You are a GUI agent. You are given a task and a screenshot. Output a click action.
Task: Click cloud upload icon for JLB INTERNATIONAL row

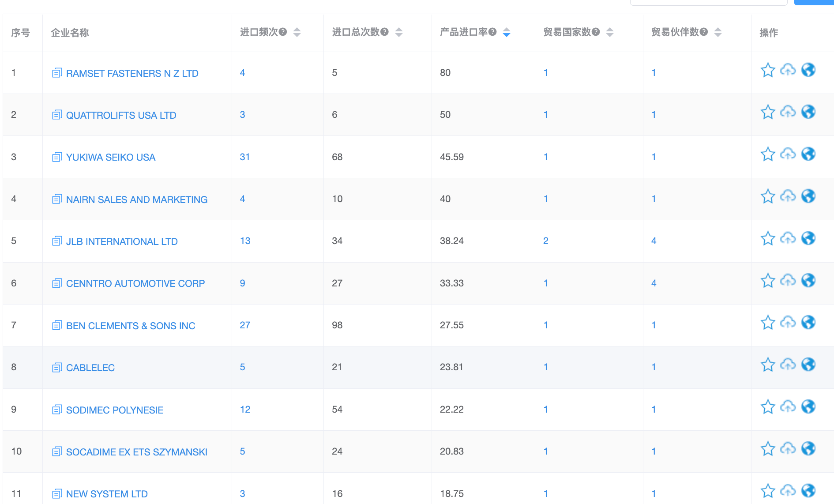coord(788,238)
